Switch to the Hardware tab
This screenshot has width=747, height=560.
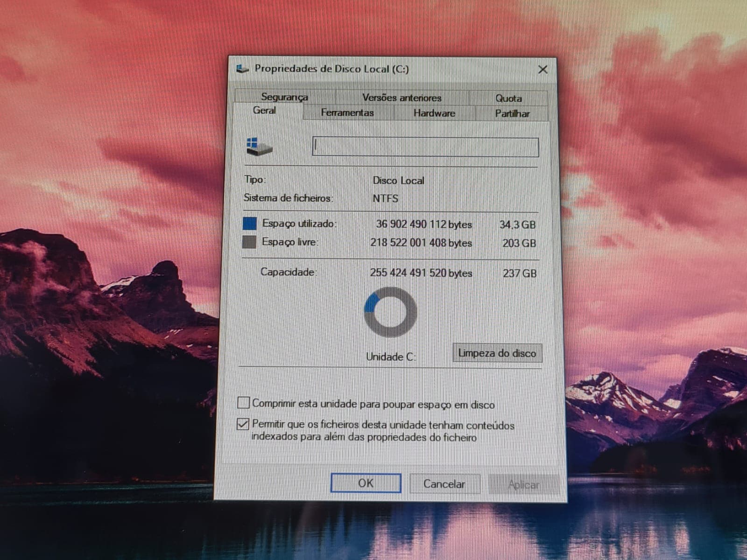pos(434,113)
